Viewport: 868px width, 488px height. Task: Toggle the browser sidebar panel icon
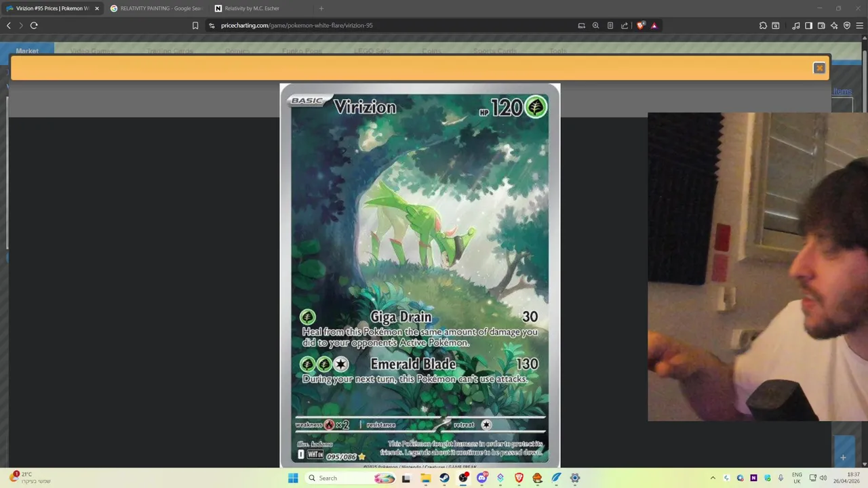808,25
